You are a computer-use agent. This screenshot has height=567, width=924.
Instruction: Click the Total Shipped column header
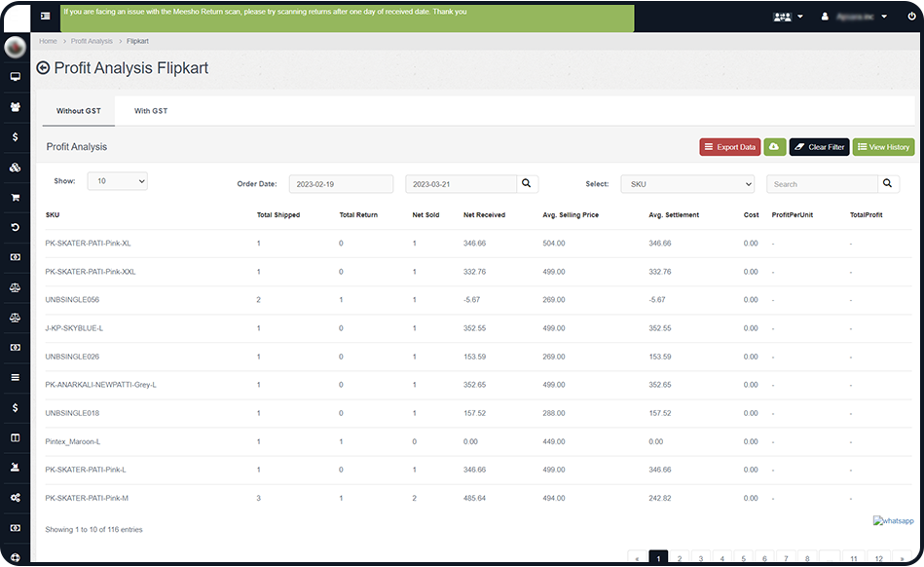[278, 215]
